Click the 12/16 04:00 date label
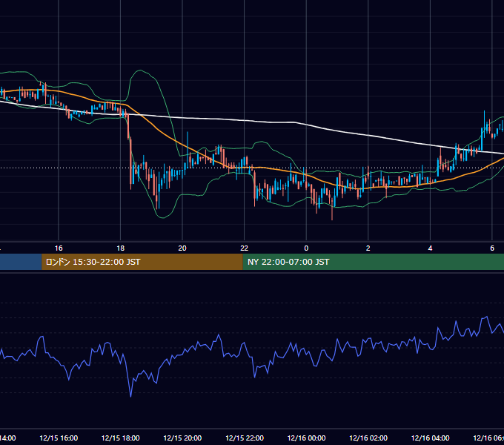This screenshot has height=445, width=504. (430, 438)
